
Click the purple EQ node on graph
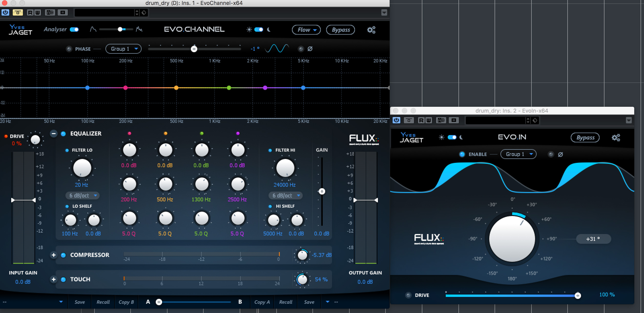pyautogui.click(x=265, y=88)
